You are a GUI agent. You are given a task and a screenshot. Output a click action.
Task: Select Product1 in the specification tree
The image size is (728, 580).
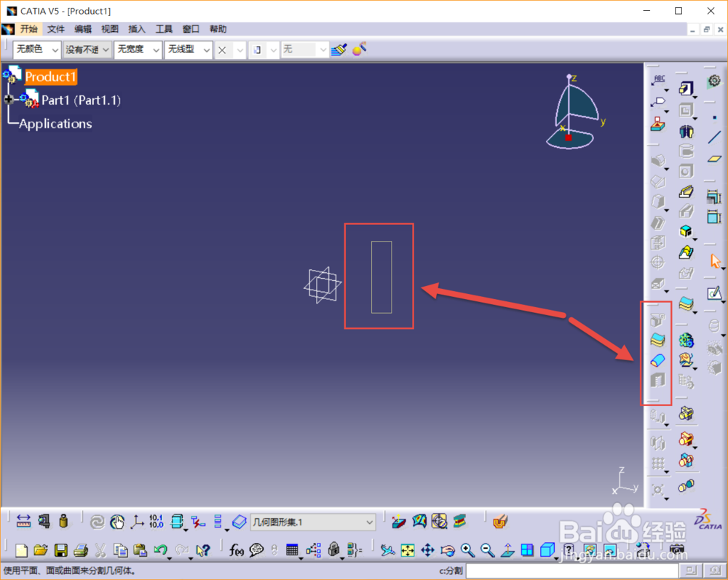click(51, 76)
